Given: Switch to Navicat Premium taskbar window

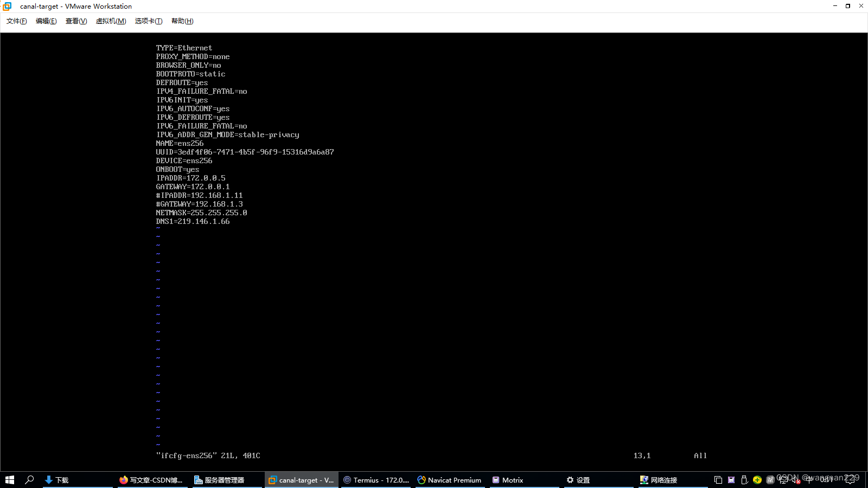Looking at the screenshot, I should click(449, 480).
